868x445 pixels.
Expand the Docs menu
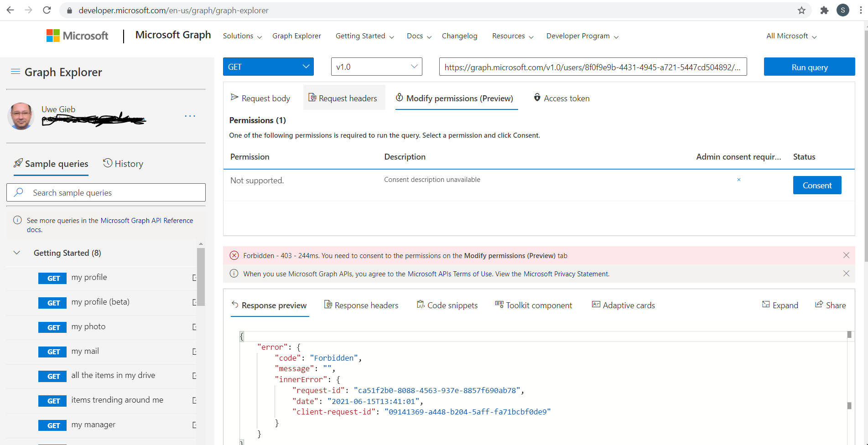coord(419,36)
